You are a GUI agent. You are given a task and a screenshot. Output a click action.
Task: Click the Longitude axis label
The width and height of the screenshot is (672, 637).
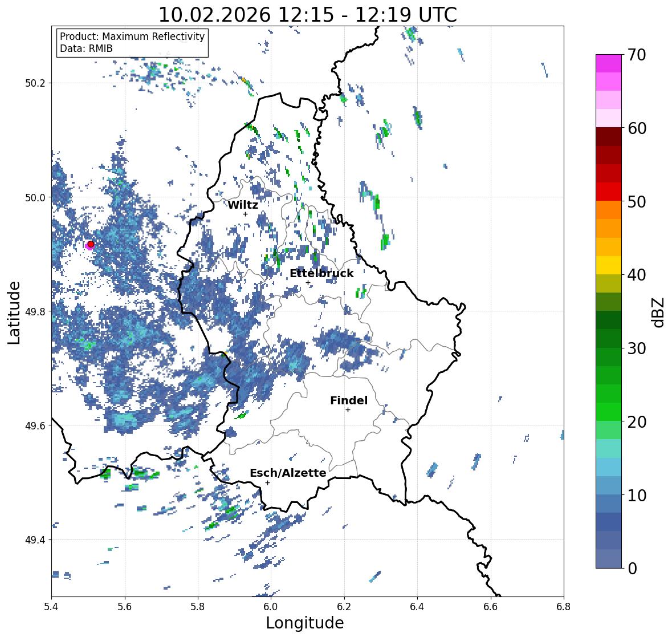(x=305, y=623)
